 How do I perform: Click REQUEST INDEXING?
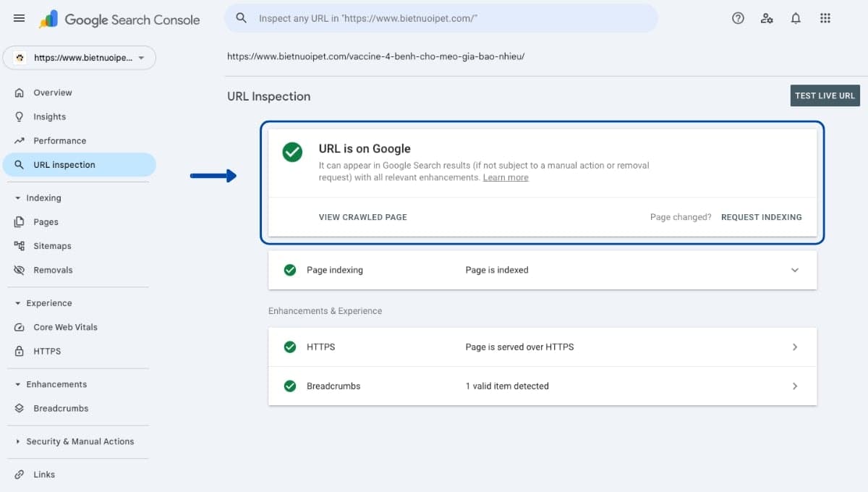pos(762,217)
